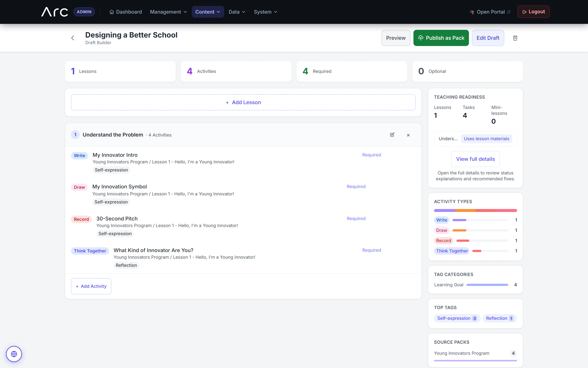The width and height of the screenshot is (588, 368).
Task: Select the 30-Second Pitch activity title
Action: coord(117,219)
